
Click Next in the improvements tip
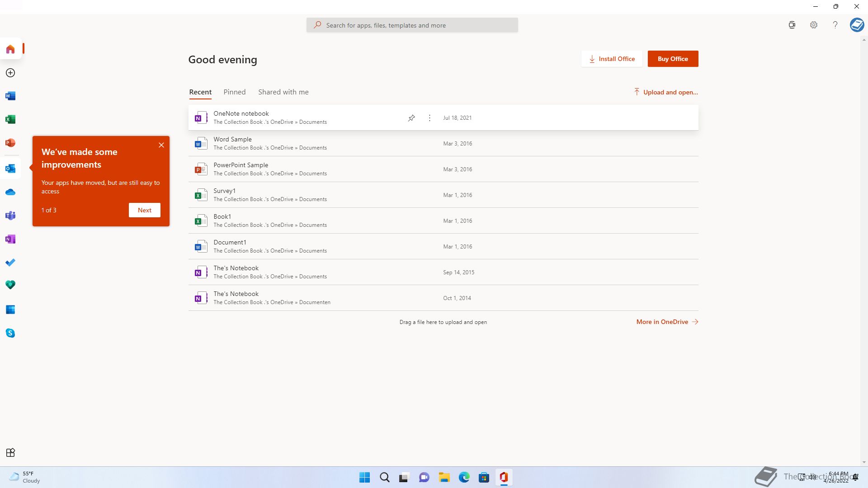145,210
